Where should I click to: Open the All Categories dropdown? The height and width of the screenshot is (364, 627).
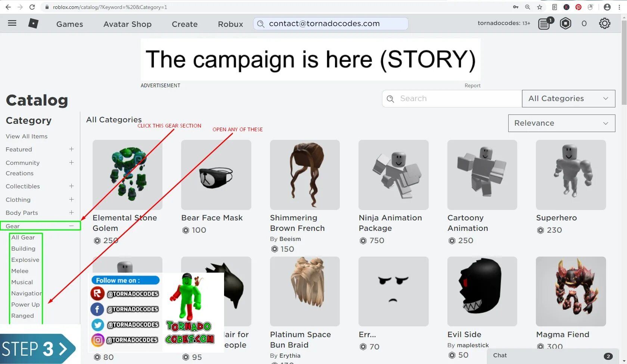(x=568, y=98)
